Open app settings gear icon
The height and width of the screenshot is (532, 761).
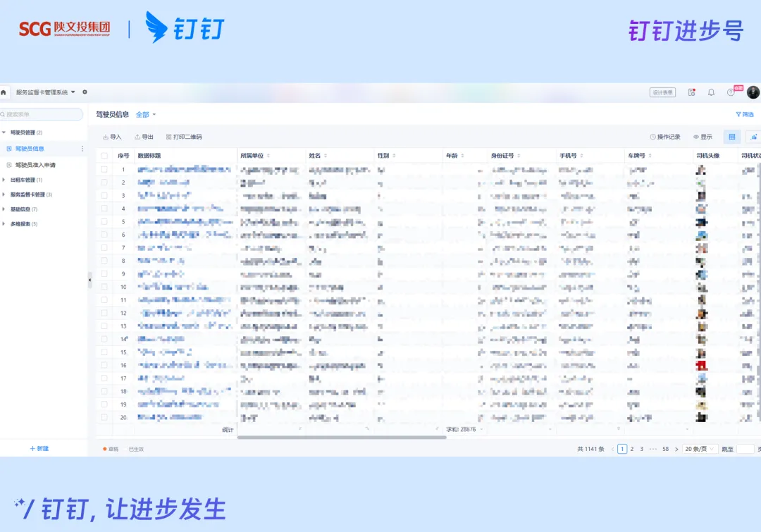[85, 92]
